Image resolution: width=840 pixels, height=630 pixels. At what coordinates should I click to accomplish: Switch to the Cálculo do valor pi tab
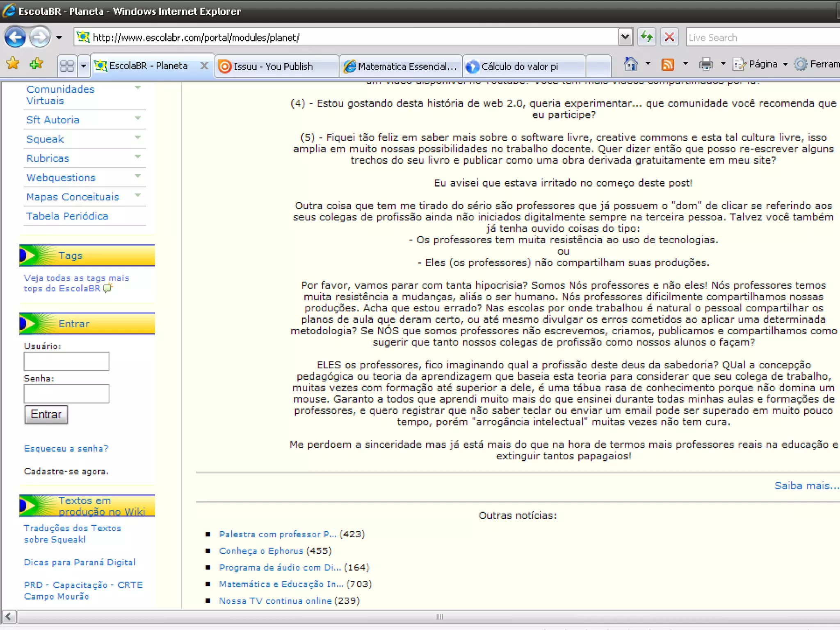coord(519,66)
